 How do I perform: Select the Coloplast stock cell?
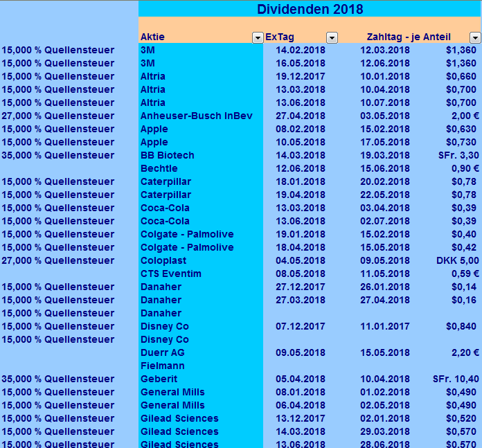click(x=201, y=260)
